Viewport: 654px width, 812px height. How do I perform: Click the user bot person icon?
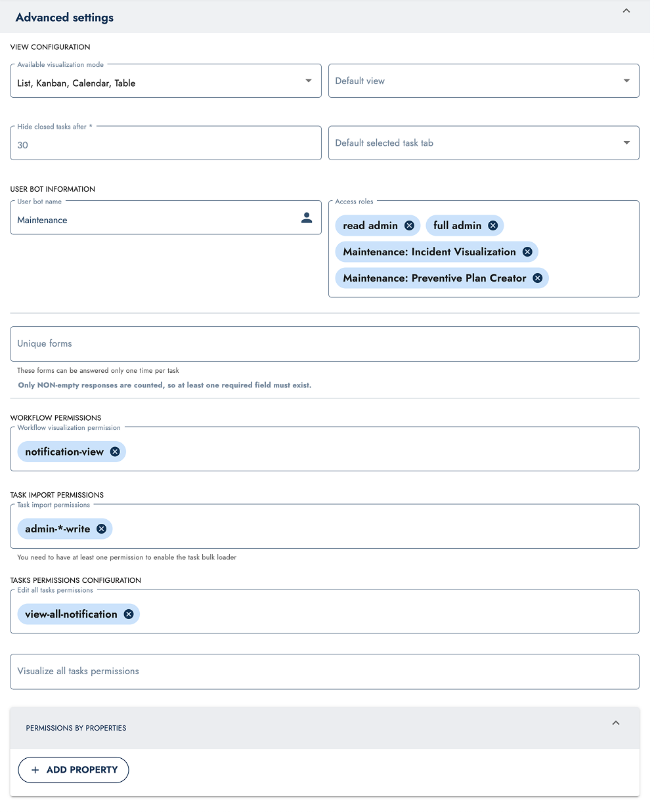click(306, 217)
